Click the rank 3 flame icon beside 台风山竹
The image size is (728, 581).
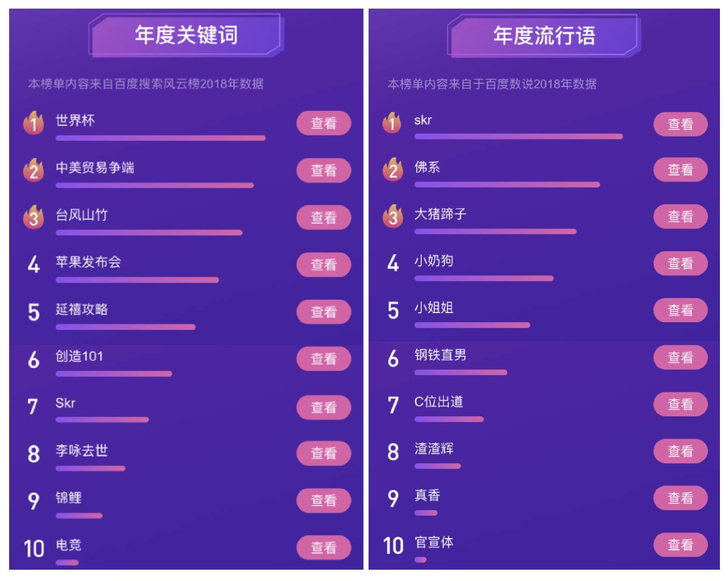[33, 217]
